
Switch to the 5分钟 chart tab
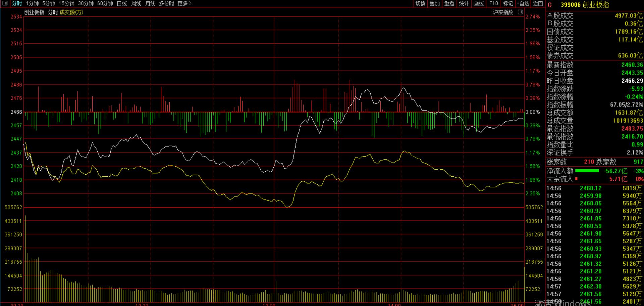49,3
